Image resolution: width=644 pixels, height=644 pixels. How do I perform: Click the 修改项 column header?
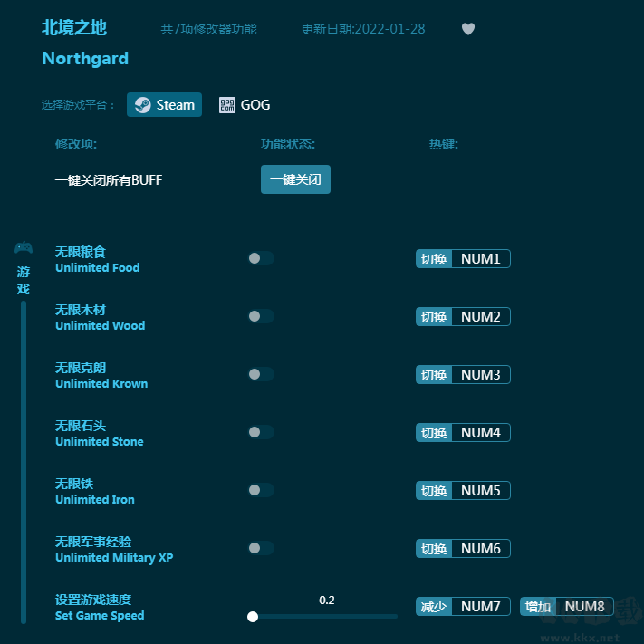76,144
